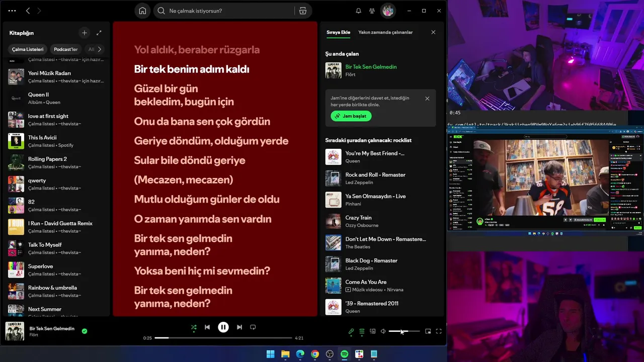Open the Queen II album
The width and height of the screenshot is (644, 362).
56,98
